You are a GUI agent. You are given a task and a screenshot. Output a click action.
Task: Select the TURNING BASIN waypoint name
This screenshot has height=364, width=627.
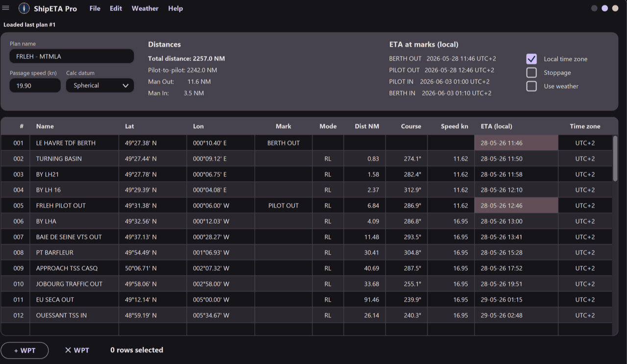pos(59,159)
